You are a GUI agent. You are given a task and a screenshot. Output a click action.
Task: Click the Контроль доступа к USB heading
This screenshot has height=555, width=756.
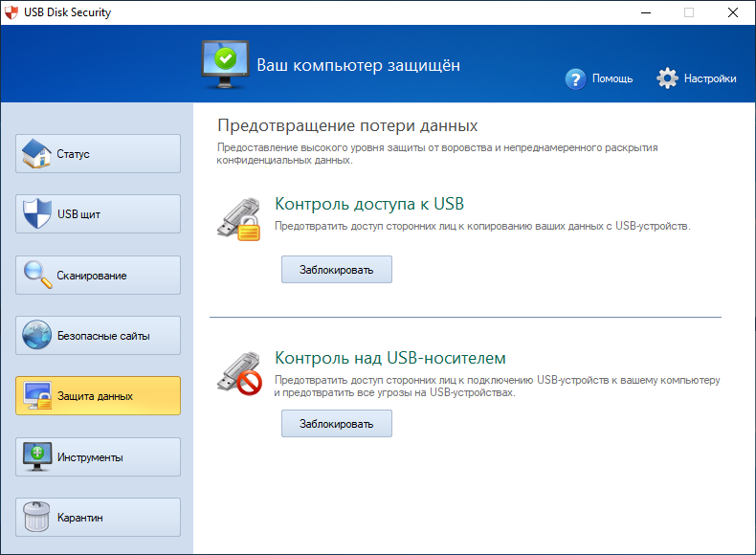click(369, 204)
